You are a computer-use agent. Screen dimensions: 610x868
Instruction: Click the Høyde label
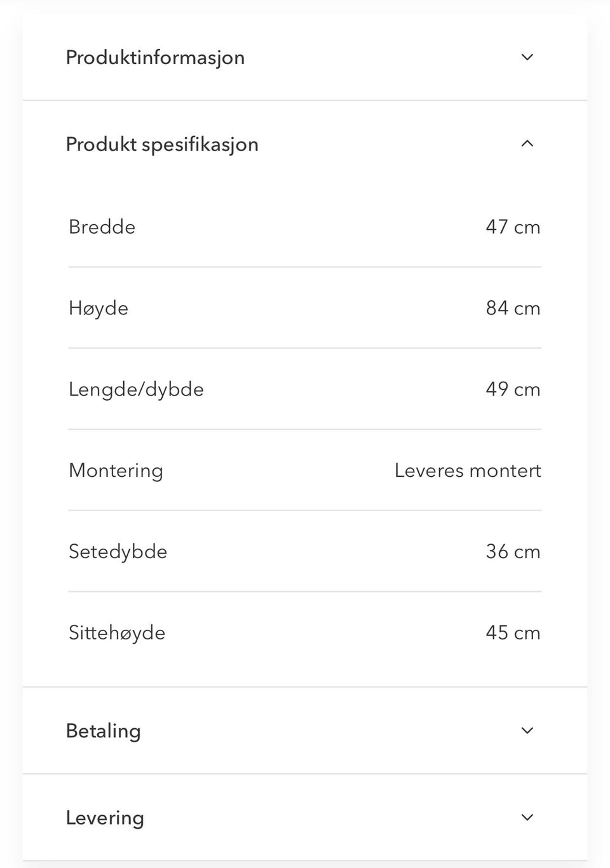[x=98, y=309]
